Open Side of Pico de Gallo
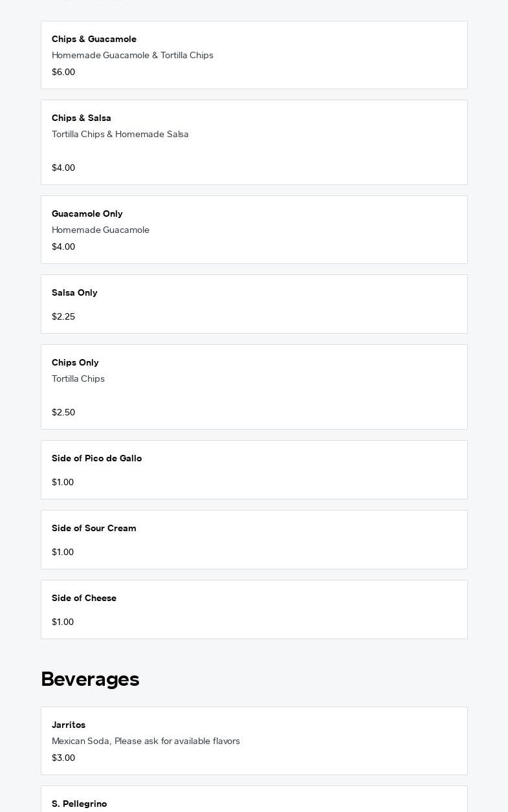The width and height of the screenshot is (508, 812). (254, 470)
